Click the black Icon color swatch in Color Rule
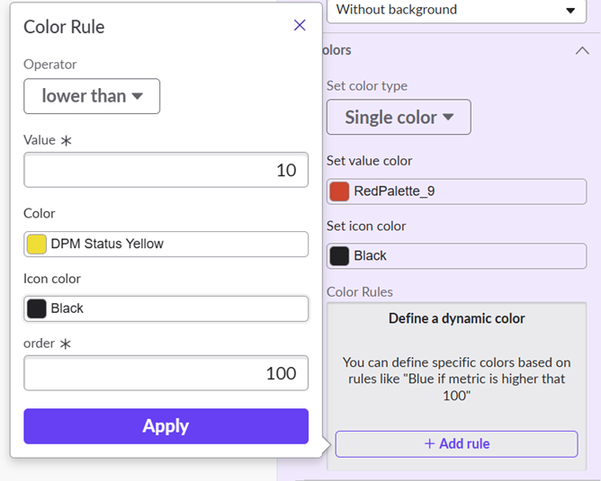The image size is (601, 481). point(37,308)
